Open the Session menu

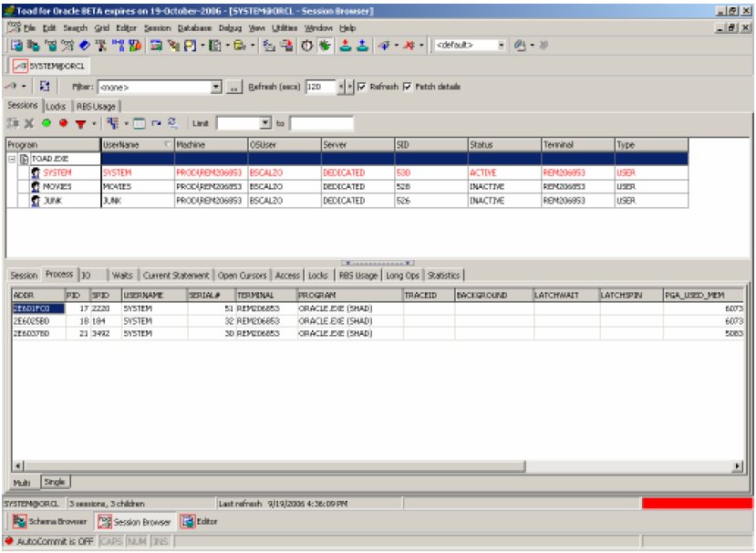click(x=157, y=28)
